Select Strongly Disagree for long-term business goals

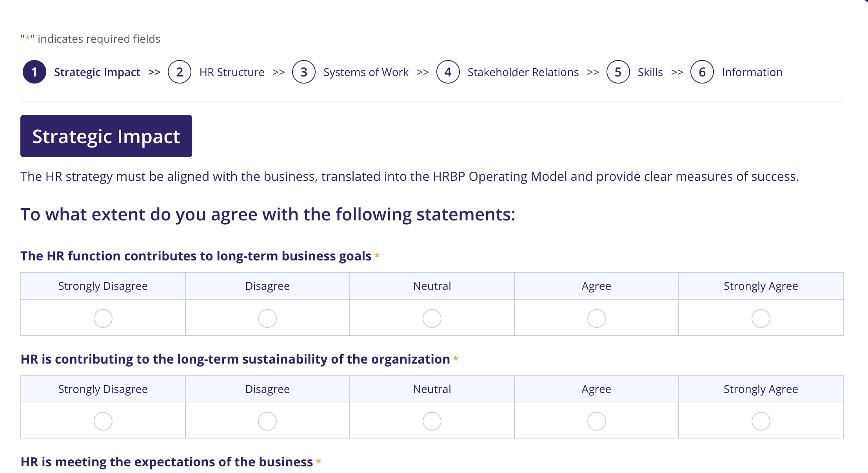pyautogui.click(x=103, y=318)
